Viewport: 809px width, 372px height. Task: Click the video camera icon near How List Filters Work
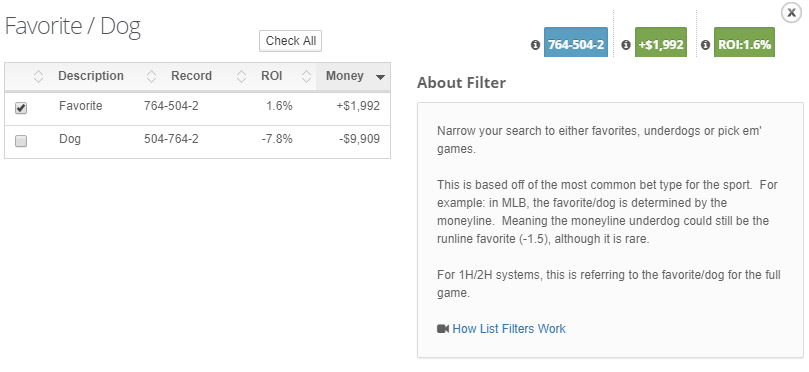(443, 329)
